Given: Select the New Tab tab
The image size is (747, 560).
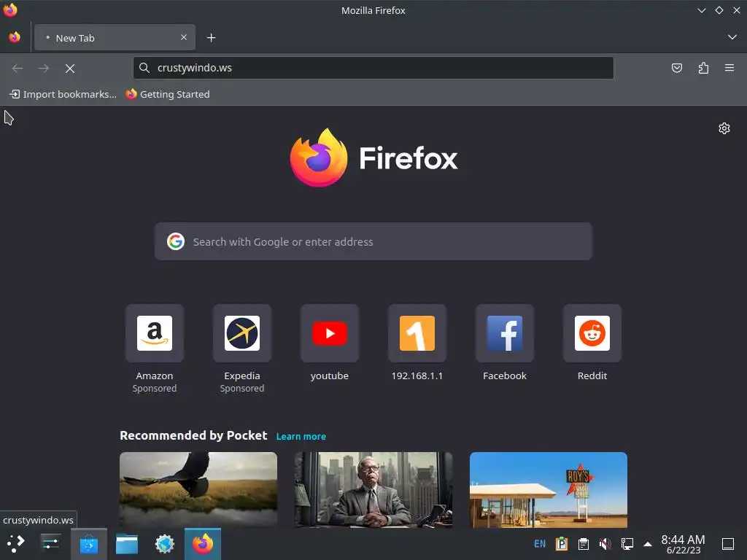Looking at the screenshot, I should [115, 38].
